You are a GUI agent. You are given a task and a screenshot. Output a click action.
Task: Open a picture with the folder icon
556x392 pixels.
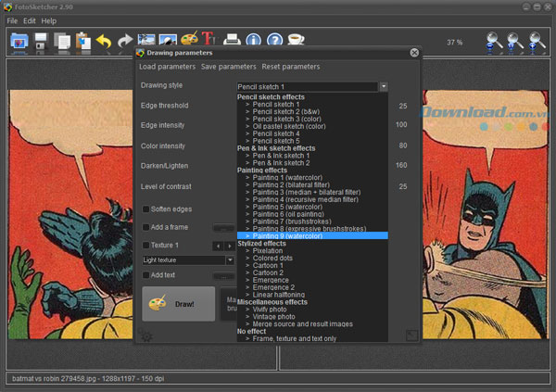pyautogui.click(x=19, y=42)
